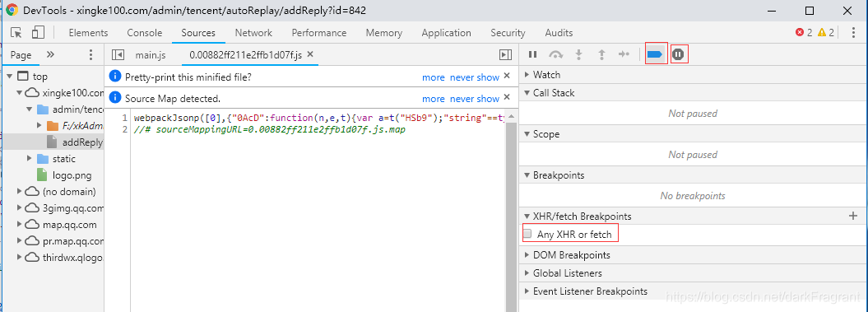The width and height of the screenshot is (868, 312).
Task: Click the Pretty-print info icon
Action: [x=115, y=77]
